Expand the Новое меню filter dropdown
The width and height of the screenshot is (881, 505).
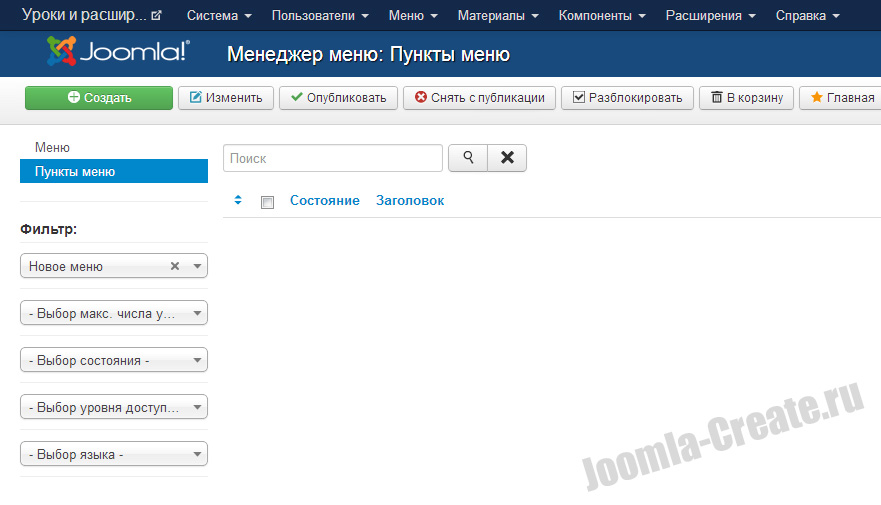tap(197, 267)
